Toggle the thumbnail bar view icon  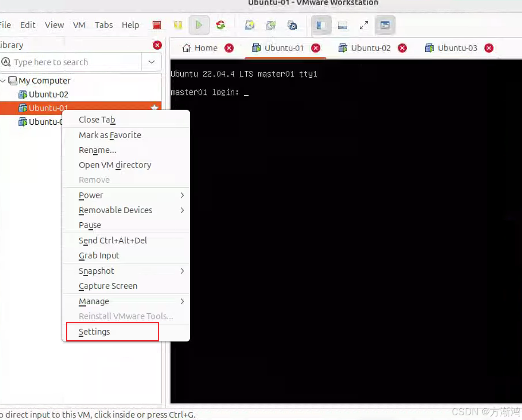tap(343, 25)
